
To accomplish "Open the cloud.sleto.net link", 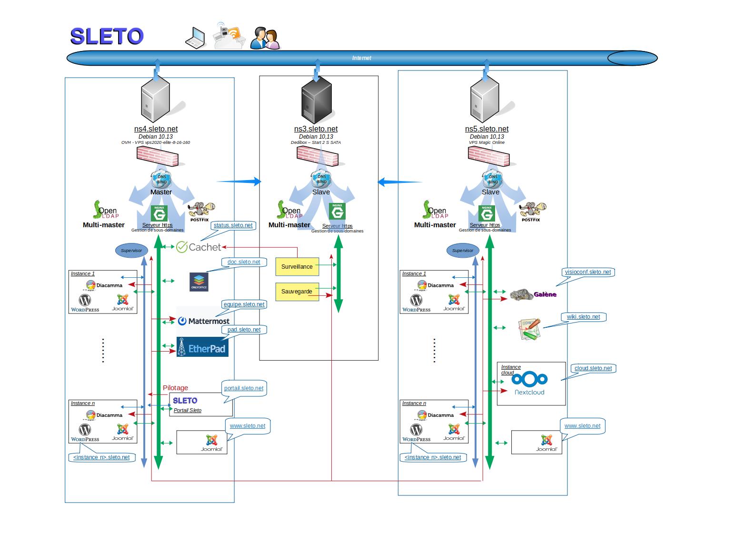I will pos(593,368).
